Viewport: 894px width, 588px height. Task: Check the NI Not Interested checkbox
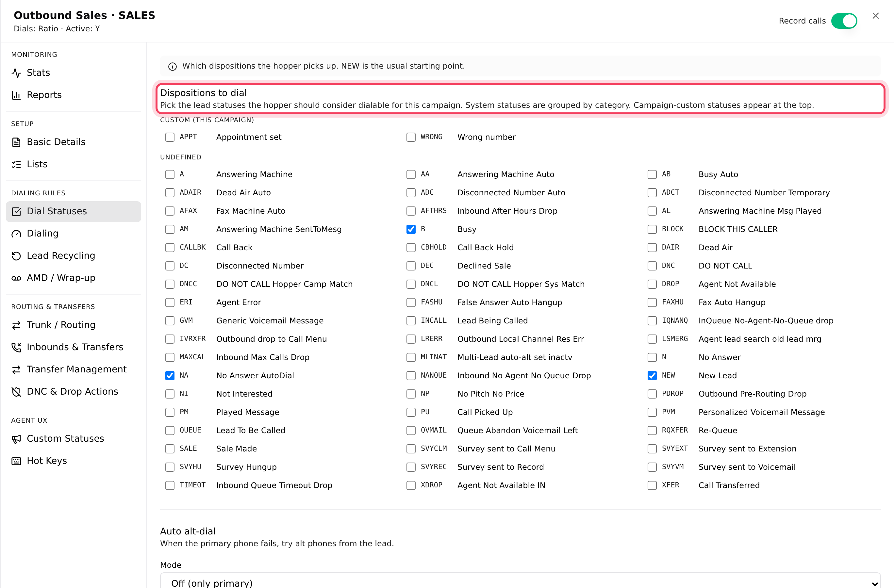[x=170, y=394]
